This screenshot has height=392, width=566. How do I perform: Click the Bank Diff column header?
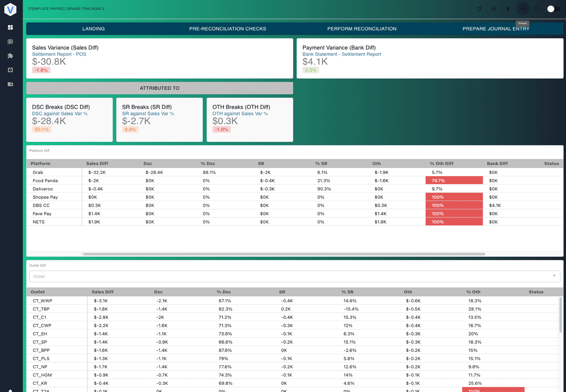[x=497, y=164]
